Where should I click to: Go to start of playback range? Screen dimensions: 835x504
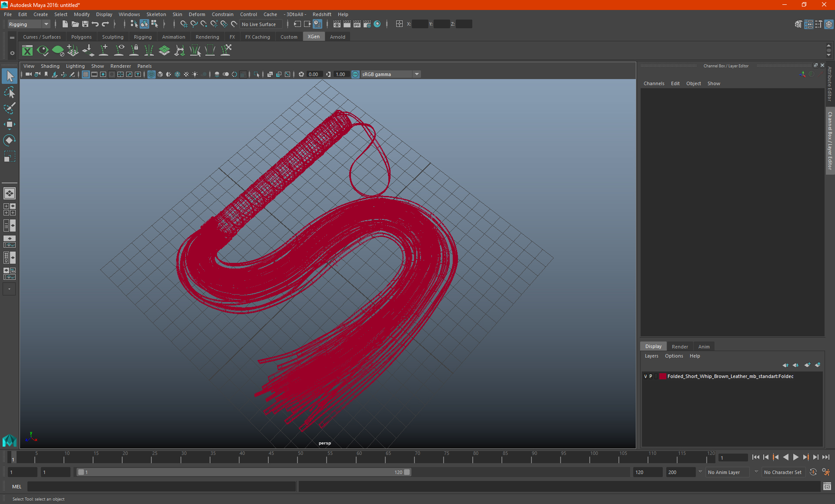755,457
